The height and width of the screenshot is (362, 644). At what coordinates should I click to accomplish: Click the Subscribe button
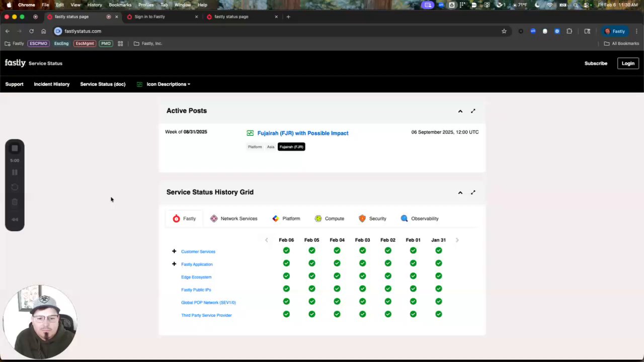pos(596,63)
